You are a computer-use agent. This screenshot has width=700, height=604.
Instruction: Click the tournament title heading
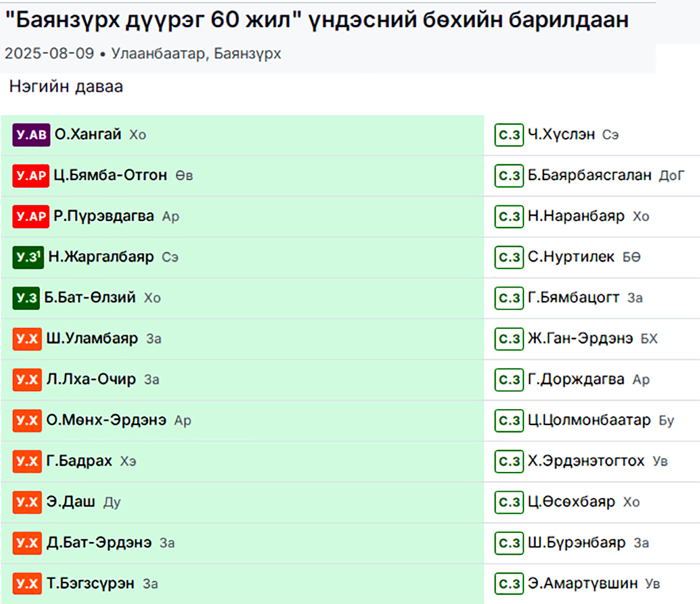(x=317, y=21)
